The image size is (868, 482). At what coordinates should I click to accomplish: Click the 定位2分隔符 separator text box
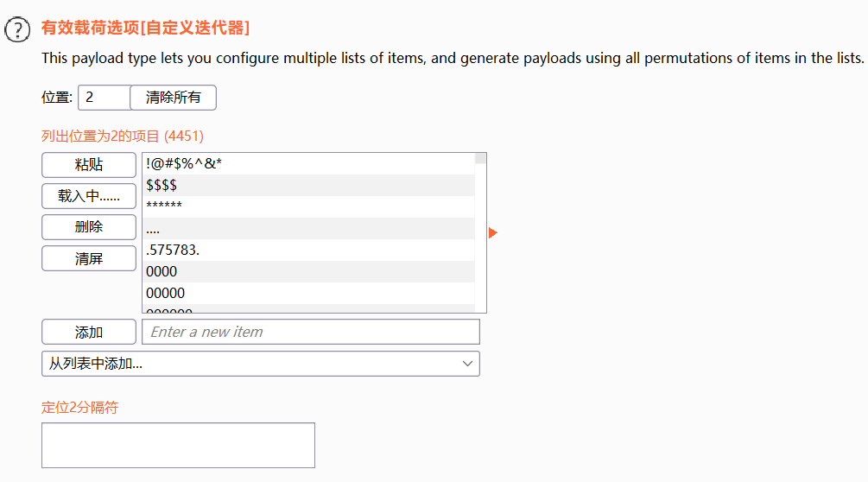coord(178,445)
